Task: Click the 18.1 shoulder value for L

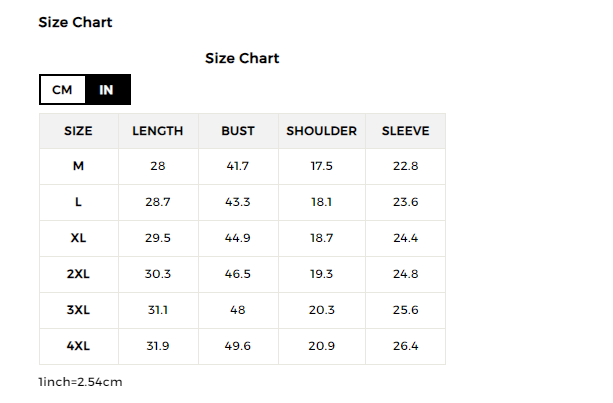Action: [x=321, y=202]
